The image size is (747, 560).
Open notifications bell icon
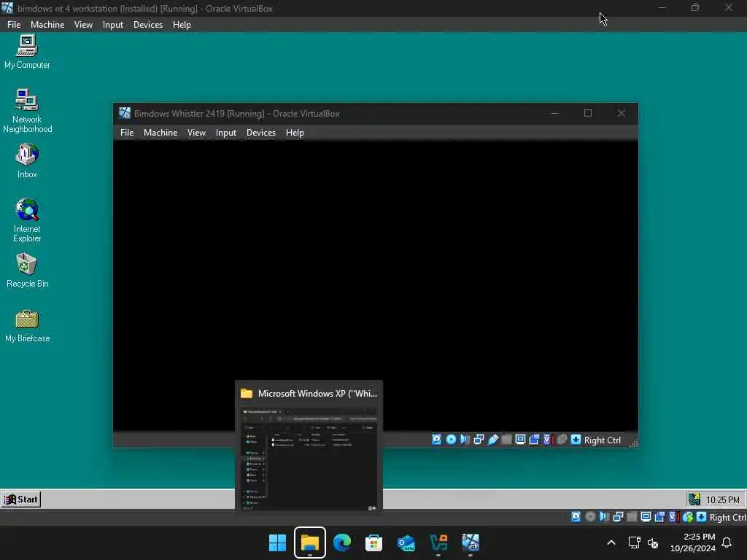[727, 542]
